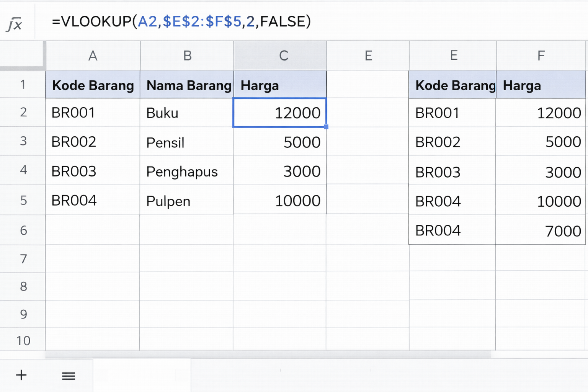
Task: Click the Nama Barang header cell
Action: (x=187, y=85)
